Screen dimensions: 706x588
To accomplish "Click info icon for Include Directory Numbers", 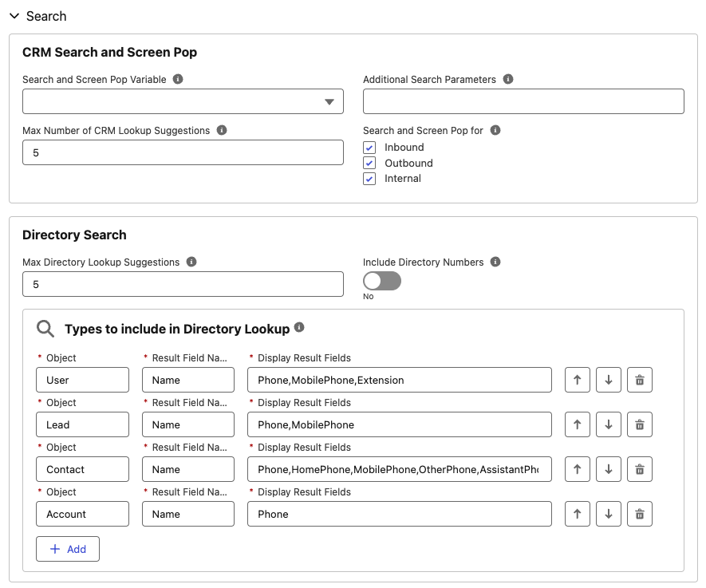I will (x=495, y=262).
